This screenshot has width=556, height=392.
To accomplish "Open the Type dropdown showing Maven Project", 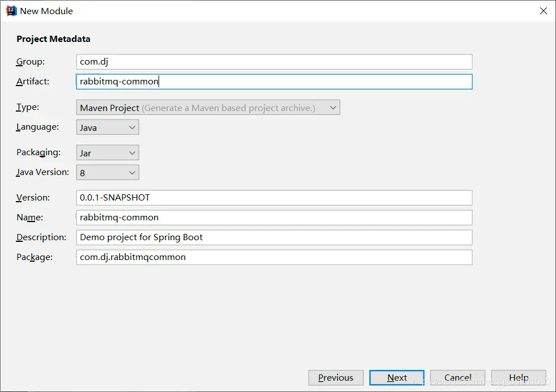I will [208, 108].
